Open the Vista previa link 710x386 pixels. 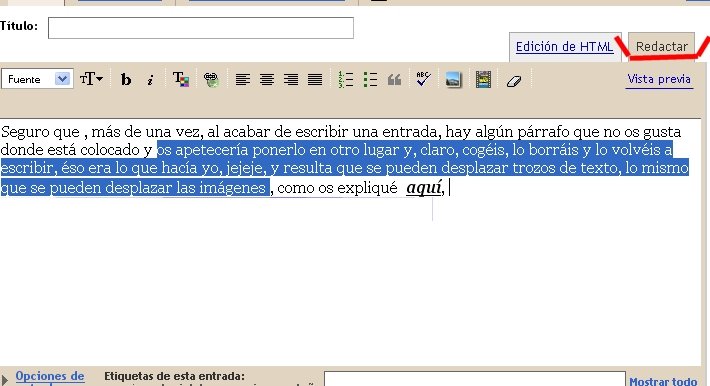[x=659, y=79]
